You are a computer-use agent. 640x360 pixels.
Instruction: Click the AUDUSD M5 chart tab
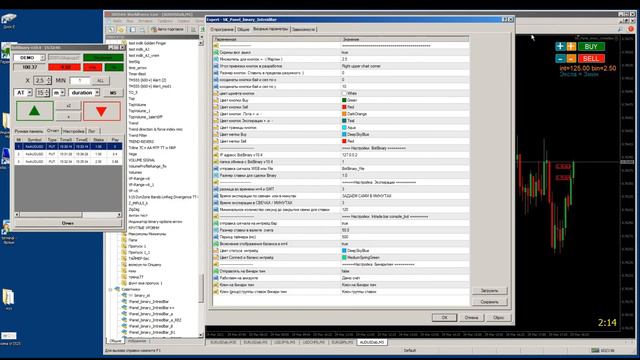coord(371,342)
